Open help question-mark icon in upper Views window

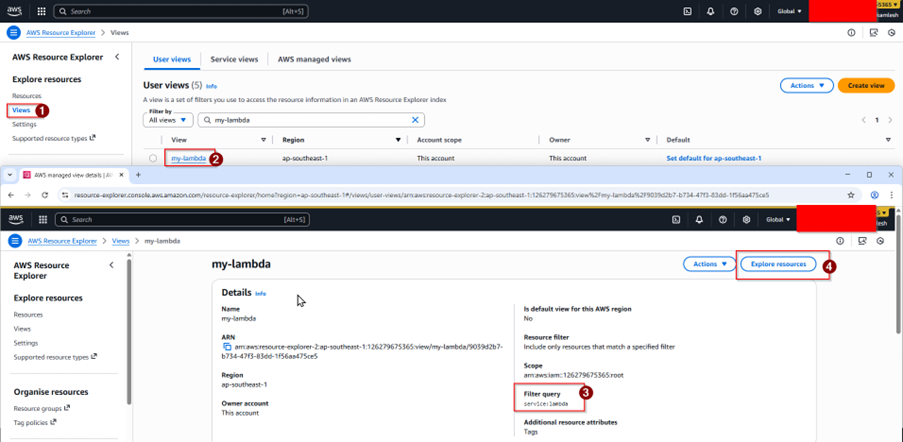point(734,11)
